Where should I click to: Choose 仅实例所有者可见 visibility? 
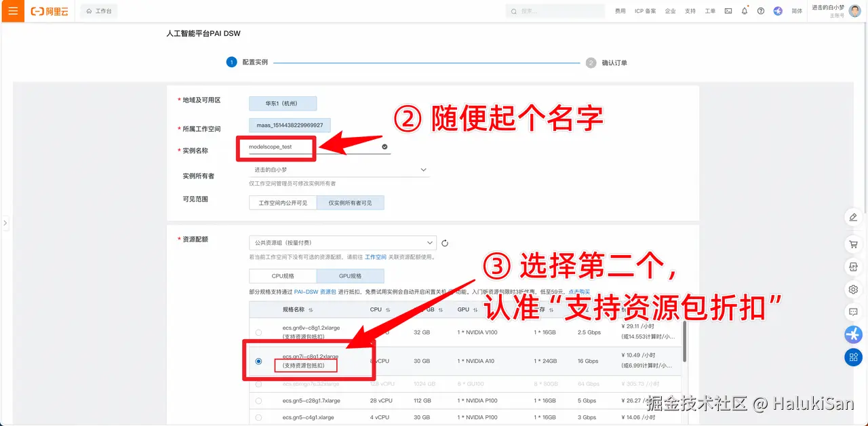pyautogui.click(x=350, y=203)
